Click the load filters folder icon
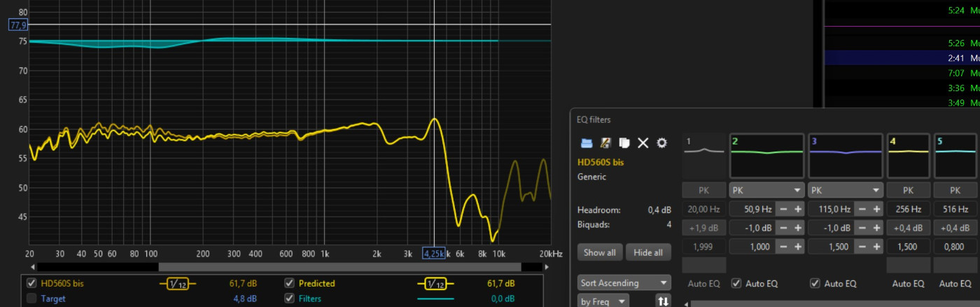 [x=587, y=143]
